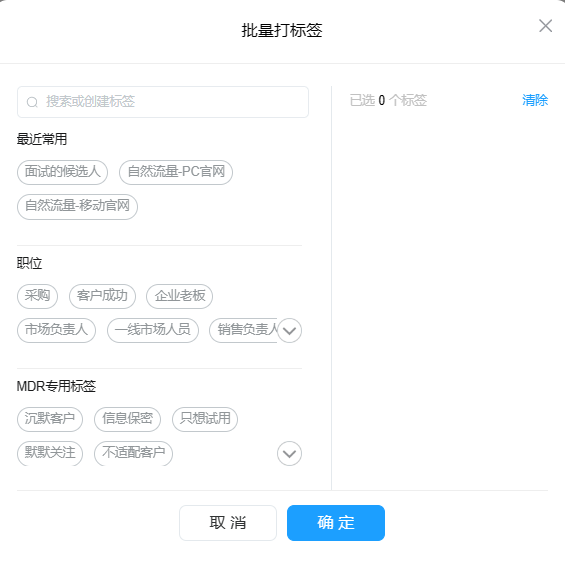This screenshot has width=565, height=564.
Task: Pick the 市场负责人 tag
Action: point(57,330)
